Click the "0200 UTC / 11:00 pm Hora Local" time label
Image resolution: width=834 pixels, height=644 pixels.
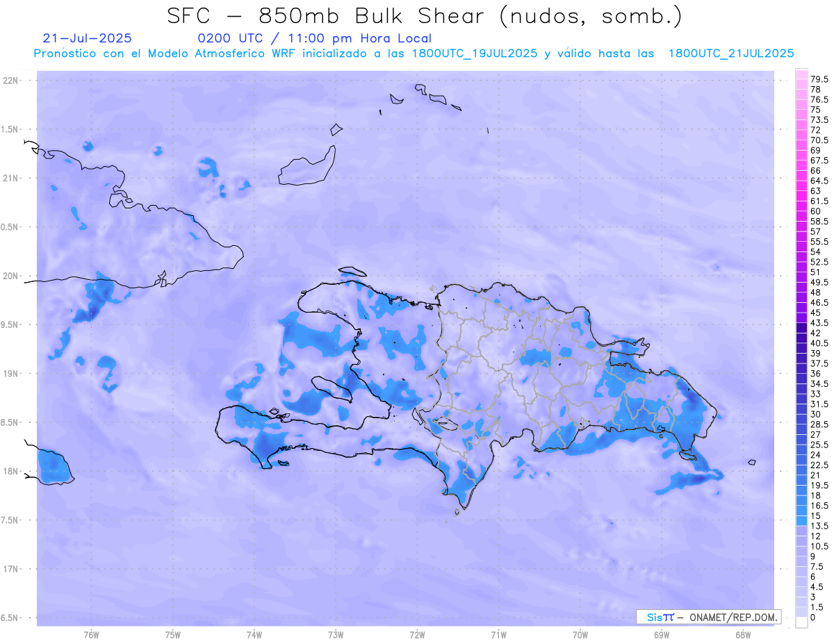[x=315, y=39]
